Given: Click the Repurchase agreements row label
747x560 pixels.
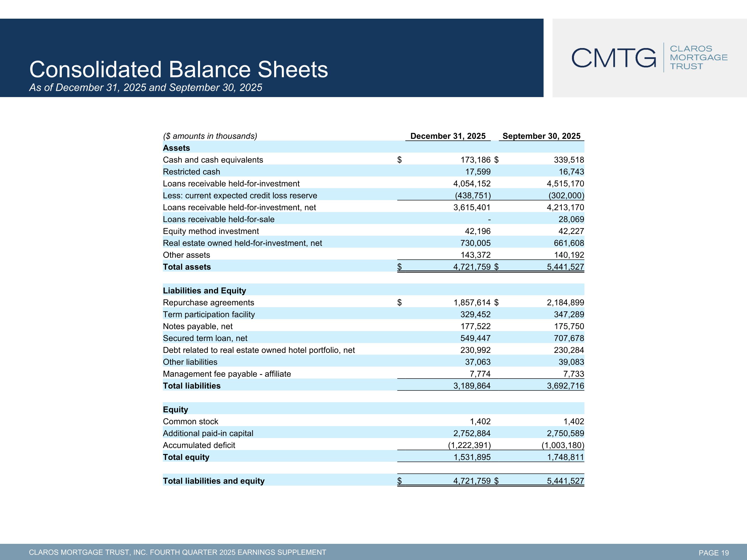Looking at the screenshot, I should [208, 303].
